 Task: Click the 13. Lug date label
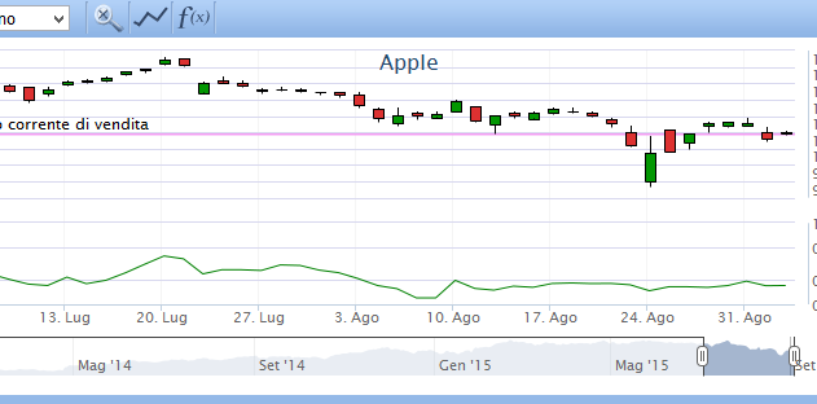point(65,317)
